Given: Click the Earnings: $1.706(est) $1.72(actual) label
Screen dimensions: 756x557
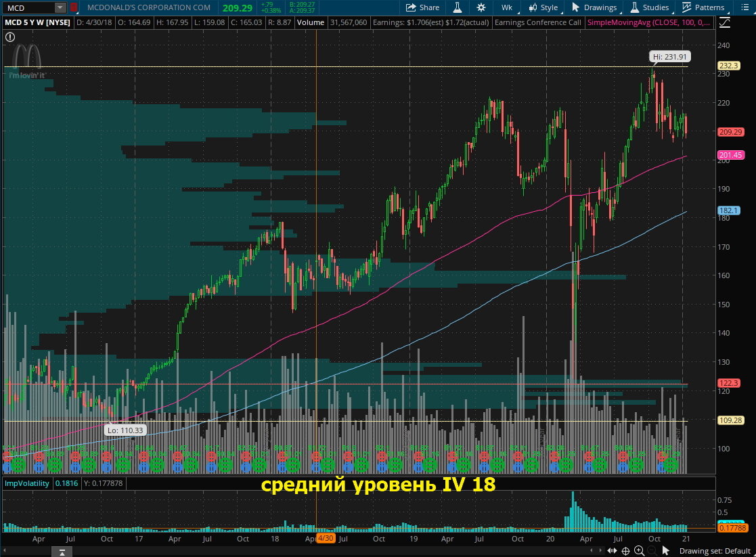Looking at the screenshot, I should pos(430,22).
